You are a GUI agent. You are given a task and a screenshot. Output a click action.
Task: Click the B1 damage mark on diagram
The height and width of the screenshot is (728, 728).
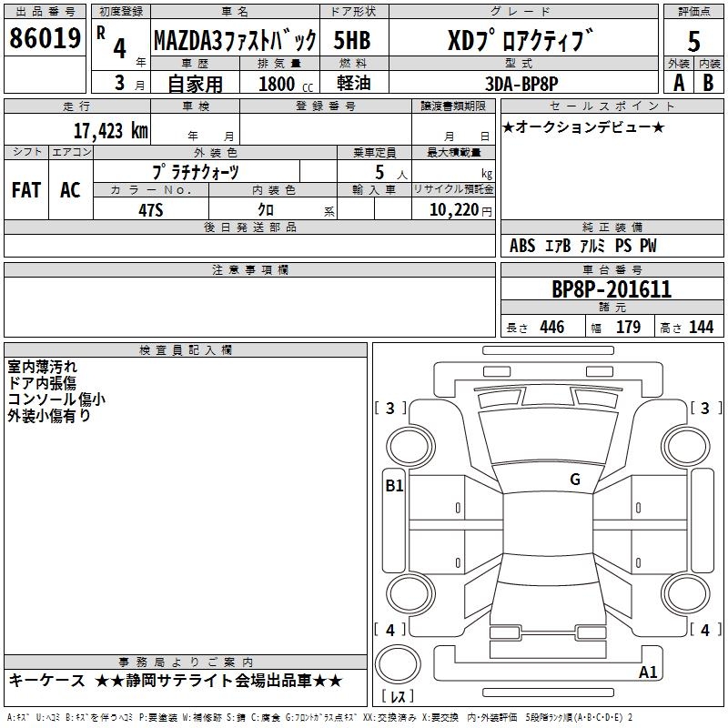[394, 486]
